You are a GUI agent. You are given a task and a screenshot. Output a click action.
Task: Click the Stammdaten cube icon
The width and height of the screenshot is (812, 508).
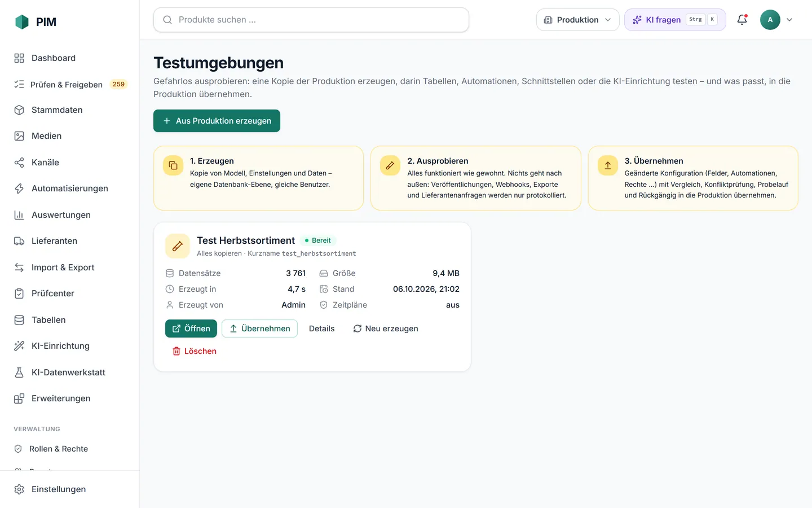point(19,110)
